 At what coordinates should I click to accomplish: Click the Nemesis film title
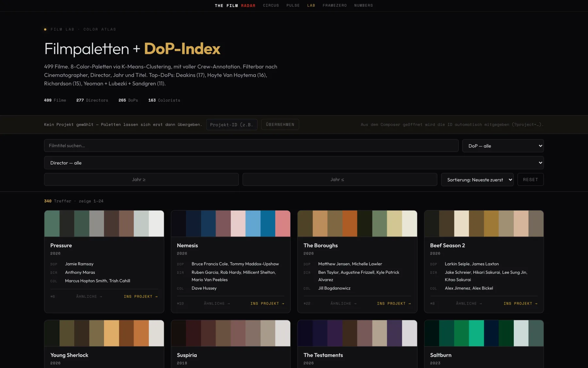(188, 246)
